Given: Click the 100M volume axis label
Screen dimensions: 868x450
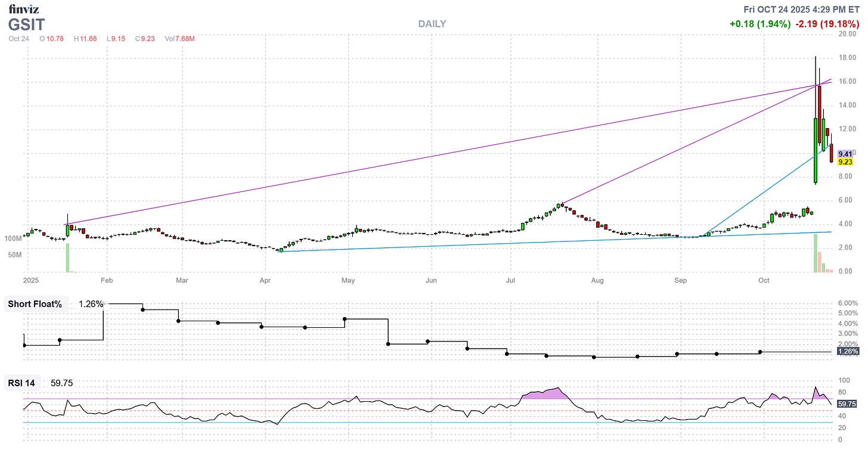Looking at the screenshot, I should (14, 237).
